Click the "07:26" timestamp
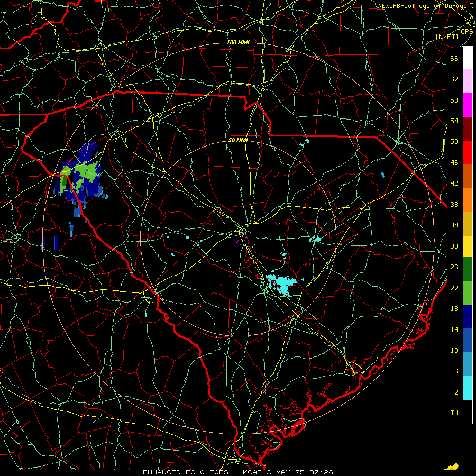 click(x=321, y=472)
